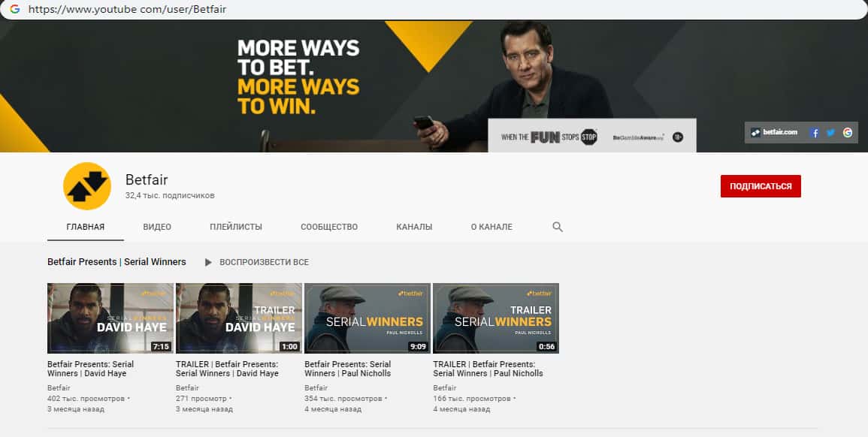The width and height of the screenshot is (868, 437).
Task: Open Betfair Facebook icon on banner
Action: coord(815,133)
